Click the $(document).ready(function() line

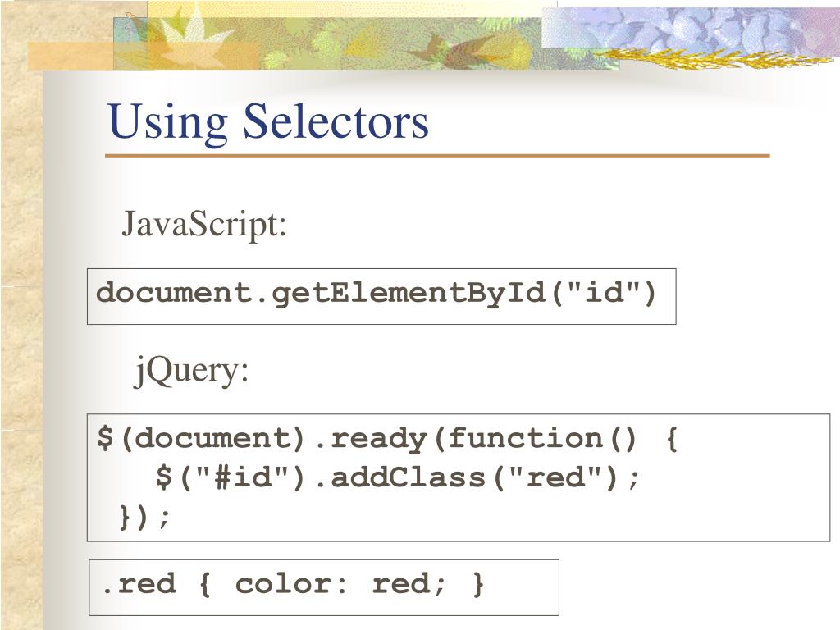[x=387, y=439]
